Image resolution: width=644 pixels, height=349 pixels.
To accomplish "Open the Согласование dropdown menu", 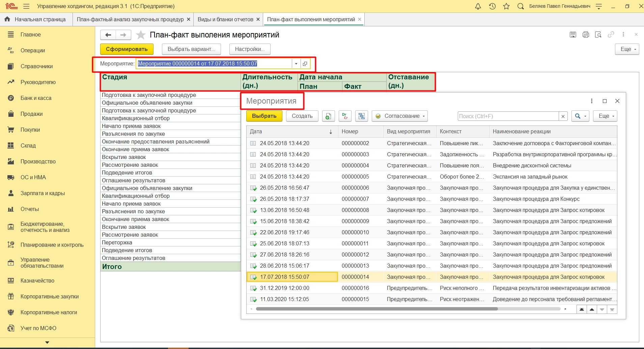I will [400, 116].
